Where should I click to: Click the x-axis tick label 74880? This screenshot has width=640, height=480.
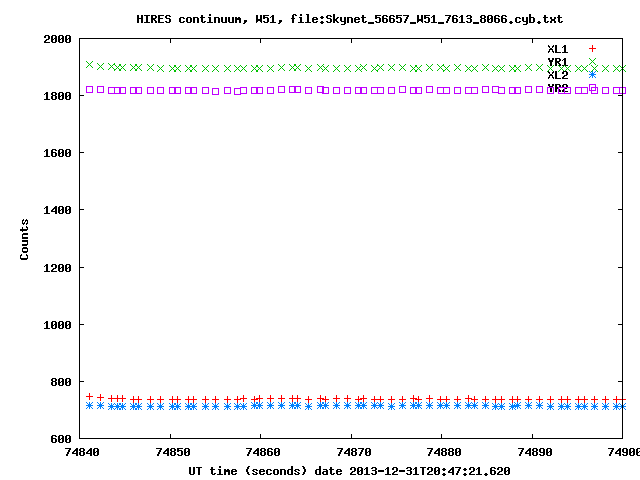coord(444,452)
